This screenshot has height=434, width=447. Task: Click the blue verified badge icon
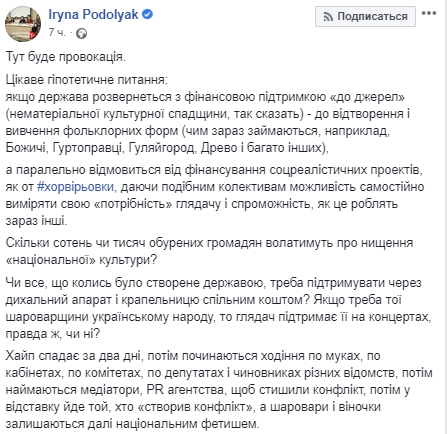[x=147, y=14]
